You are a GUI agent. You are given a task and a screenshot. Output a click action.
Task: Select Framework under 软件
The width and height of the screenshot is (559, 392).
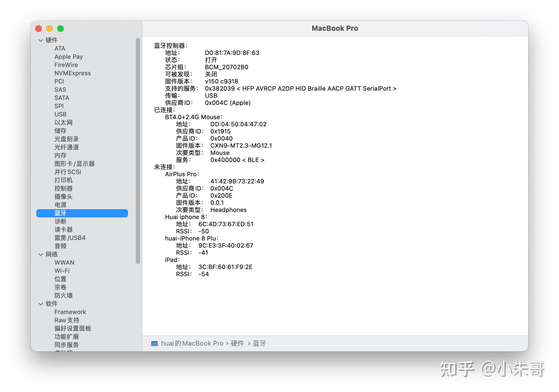point(70,312)
